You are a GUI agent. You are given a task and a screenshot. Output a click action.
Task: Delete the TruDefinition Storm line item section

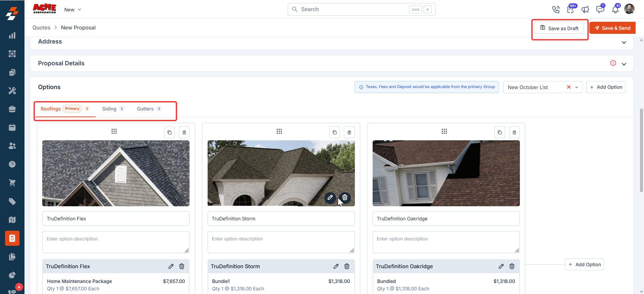(x=347, y=266)
